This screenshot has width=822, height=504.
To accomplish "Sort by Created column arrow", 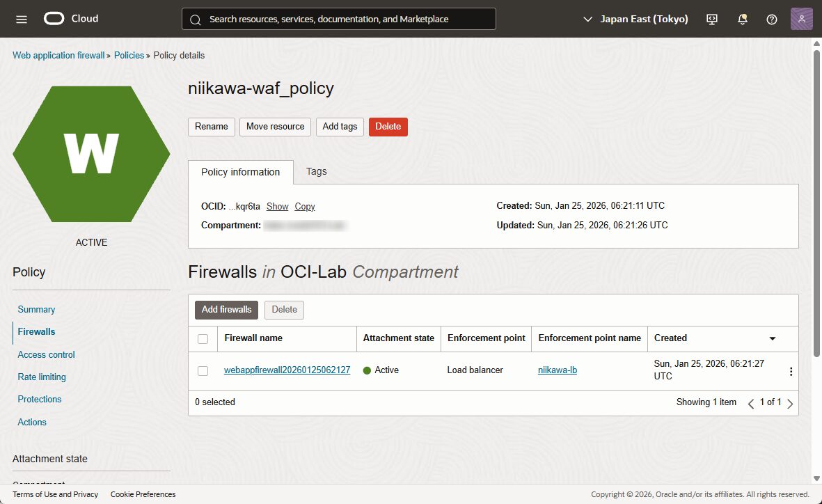I will [772, 338].
